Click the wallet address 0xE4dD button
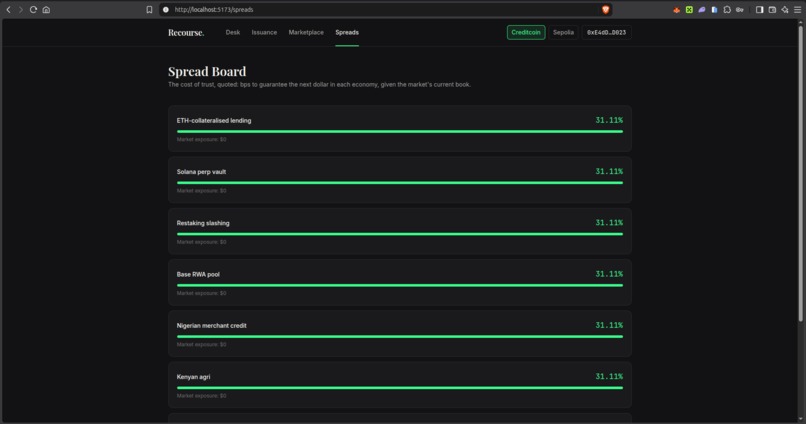Image resolution: width=806 pixels, height=424 pixels. pos(607,32)
